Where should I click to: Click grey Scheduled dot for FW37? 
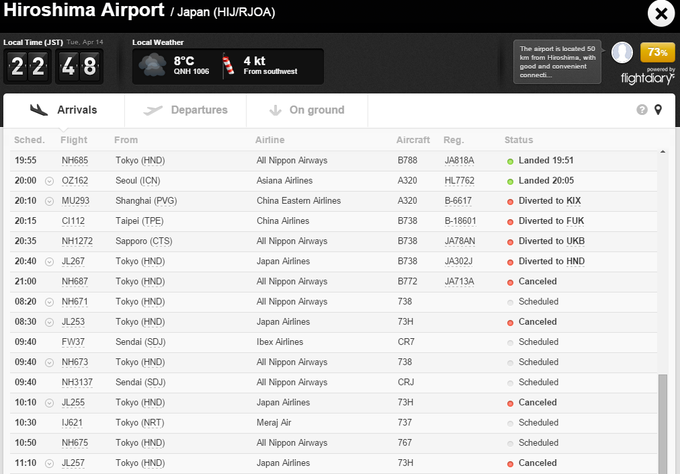[x=510, y=343]
